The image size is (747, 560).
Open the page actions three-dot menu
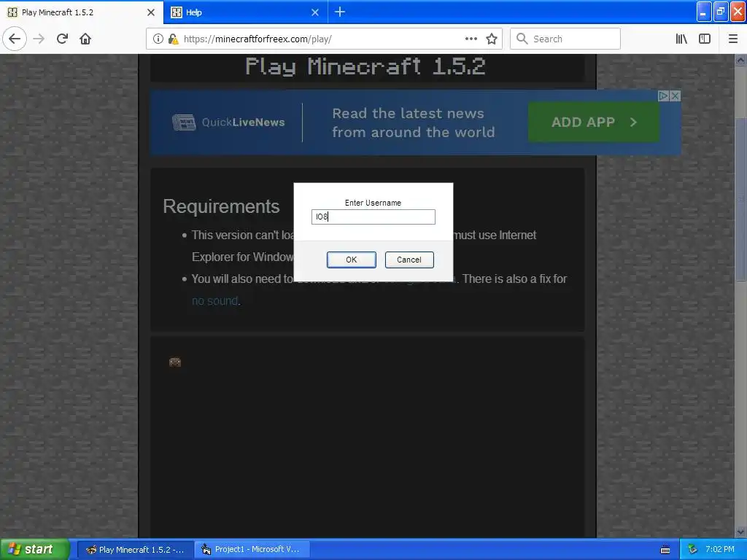click(x=471, y=39)
